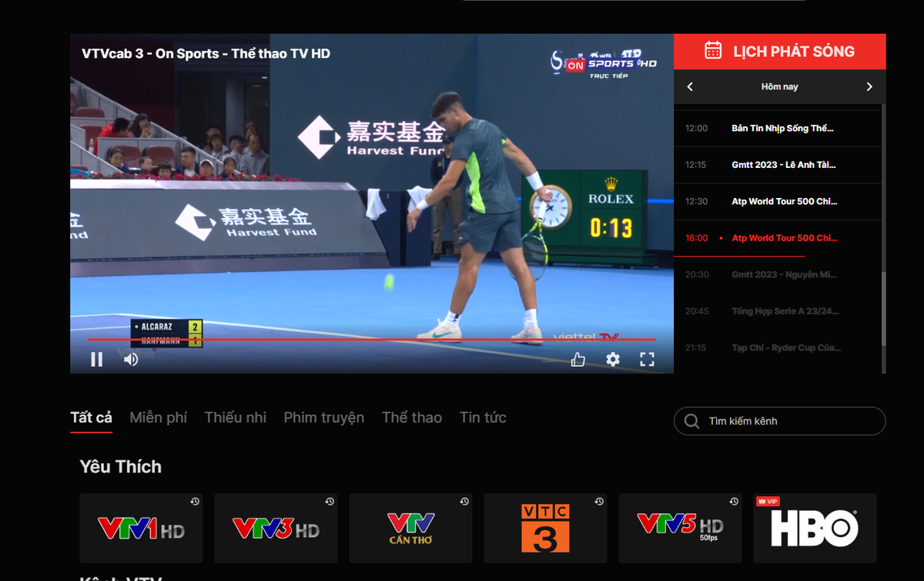
Task: Click history icon on VTC 3 card
Action: point(599,502)
